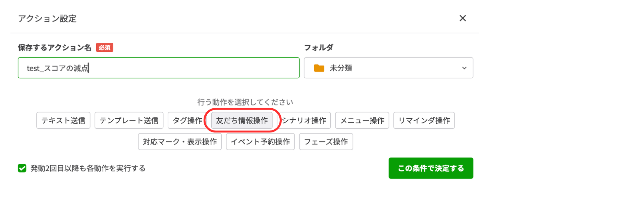Choose フェーズ操作 action type
The height and width of the screenshot is (199, 644).
pos(326,142)
